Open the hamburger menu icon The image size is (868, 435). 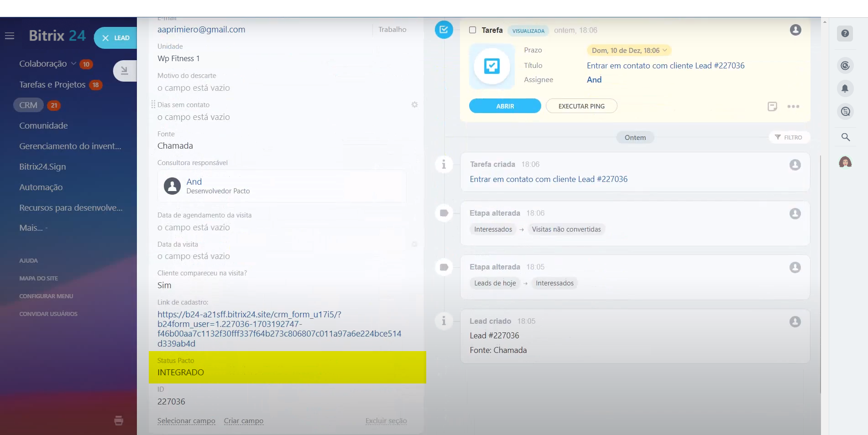tap(10, 36)
